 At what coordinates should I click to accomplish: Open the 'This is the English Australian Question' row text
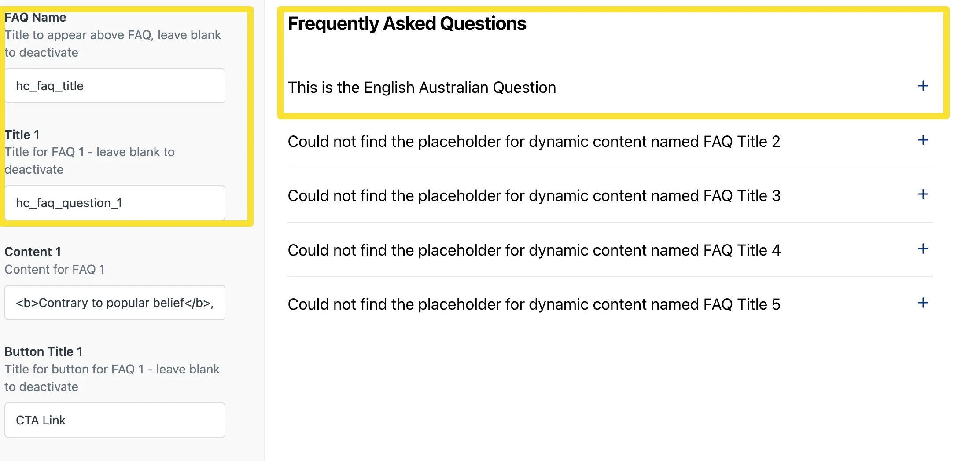click(x=422, y=88)
